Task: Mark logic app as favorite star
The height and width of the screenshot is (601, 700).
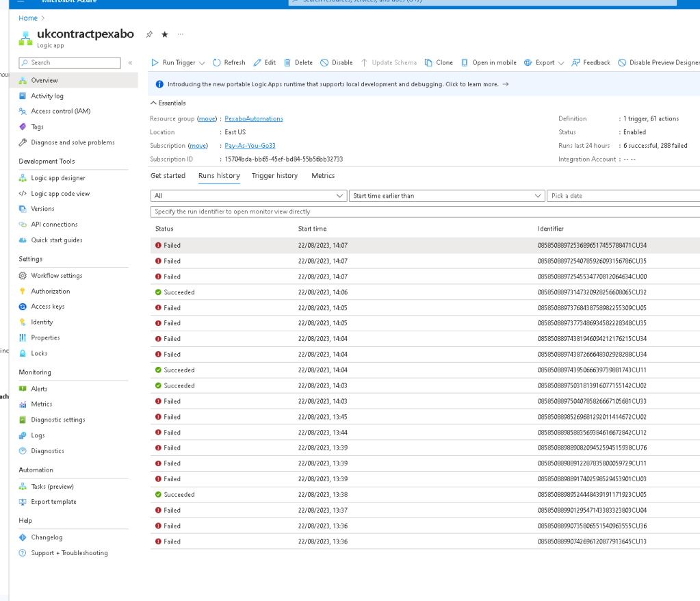Action: tap(165, 34)
